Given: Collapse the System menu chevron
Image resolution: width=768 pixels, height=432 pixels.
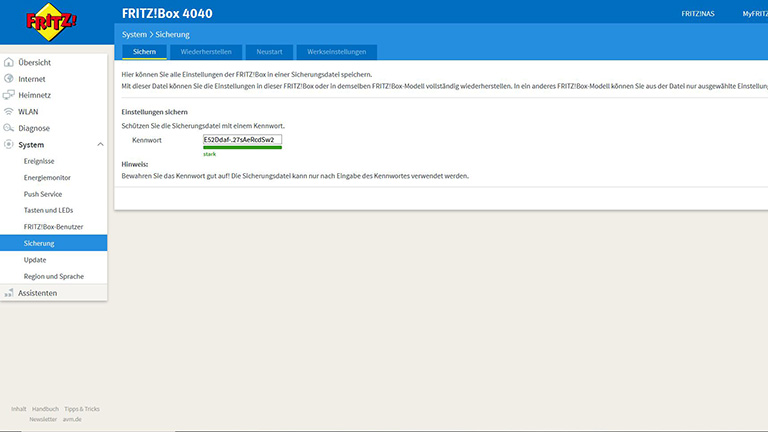Looking at the screenshot, I should click(x=99, y=145).
